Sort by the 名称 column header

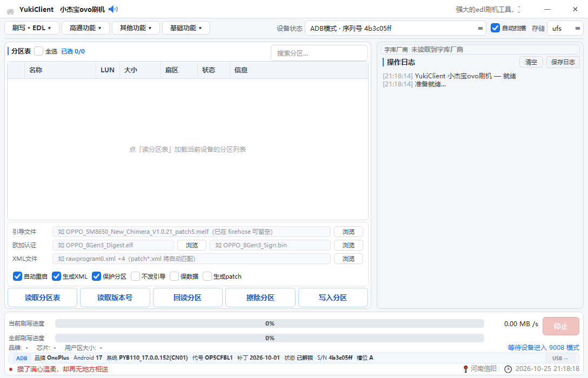click(60, 70)
